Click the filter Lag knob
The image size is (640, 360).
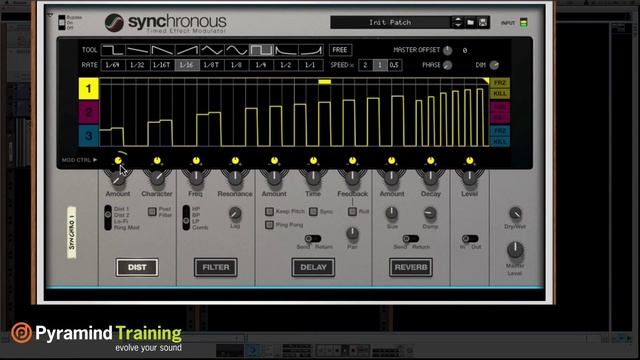[235, 213]
